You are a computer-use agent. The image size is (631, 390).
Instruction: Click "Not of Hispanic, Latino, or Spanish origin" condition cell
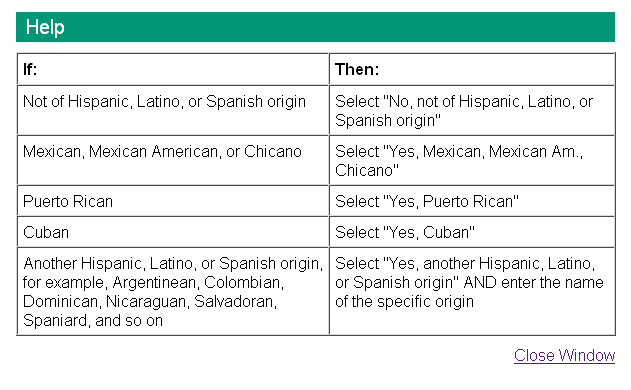point(173,110)
